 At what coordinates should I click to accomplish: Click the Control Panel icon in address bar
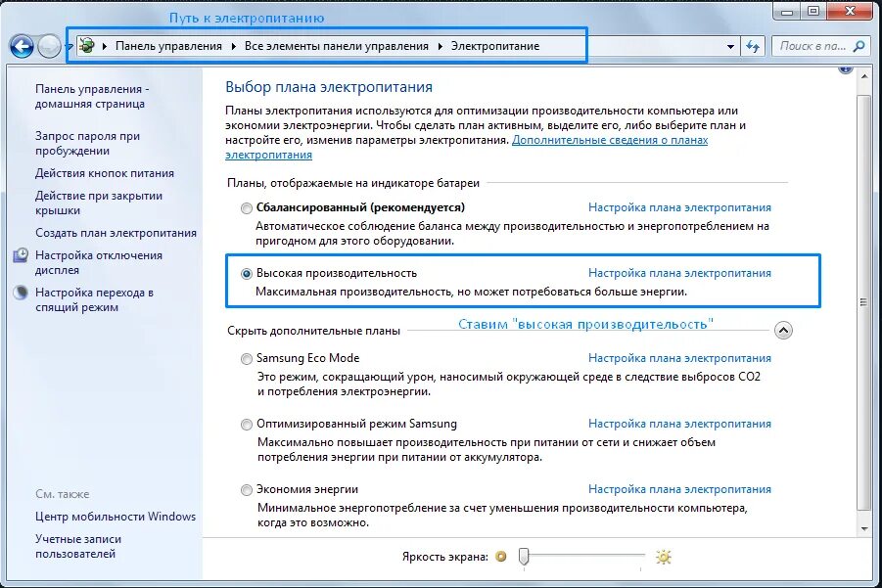pyautogui.click(x=86, y=46)
